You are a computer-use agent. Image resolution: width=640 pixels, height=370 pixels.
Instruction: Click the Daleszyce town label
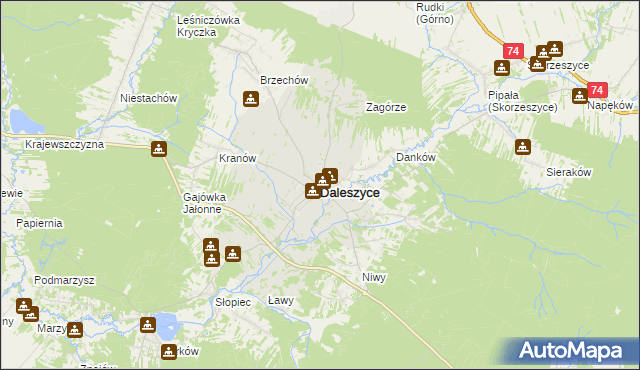350,193
